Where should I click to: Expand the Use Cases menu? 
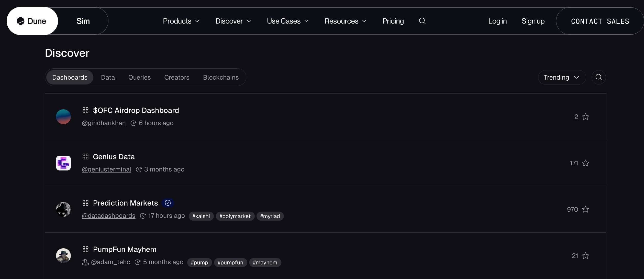(288, 21)
